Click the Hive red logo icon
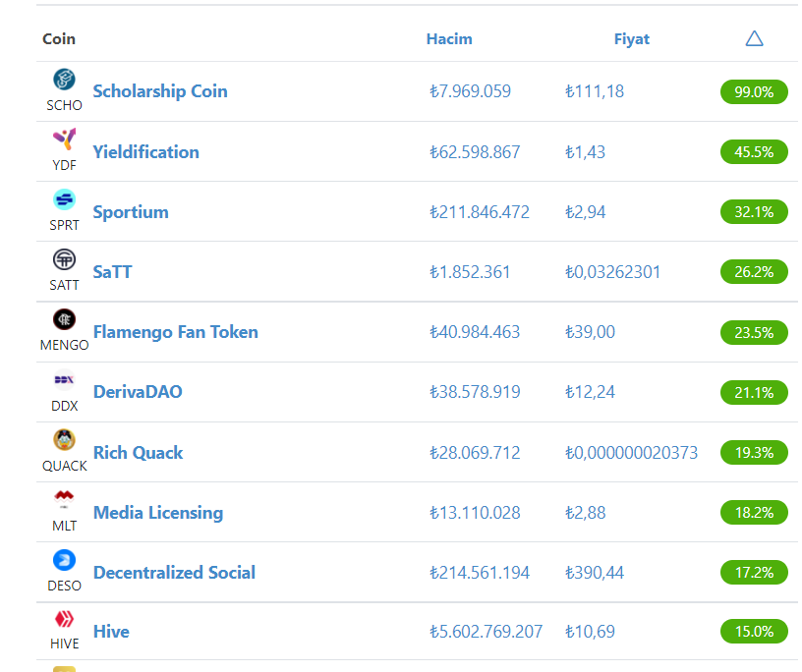 tap(64, 619)
